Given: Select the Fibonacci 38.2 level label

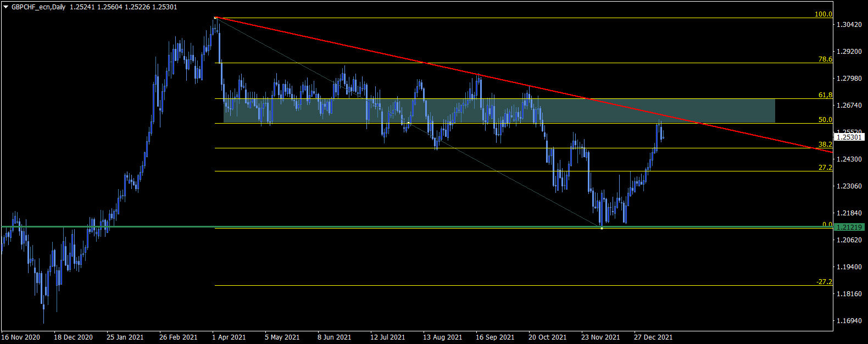Looking at the screenshot, I should pyautogui.click(x=825, y=145).
